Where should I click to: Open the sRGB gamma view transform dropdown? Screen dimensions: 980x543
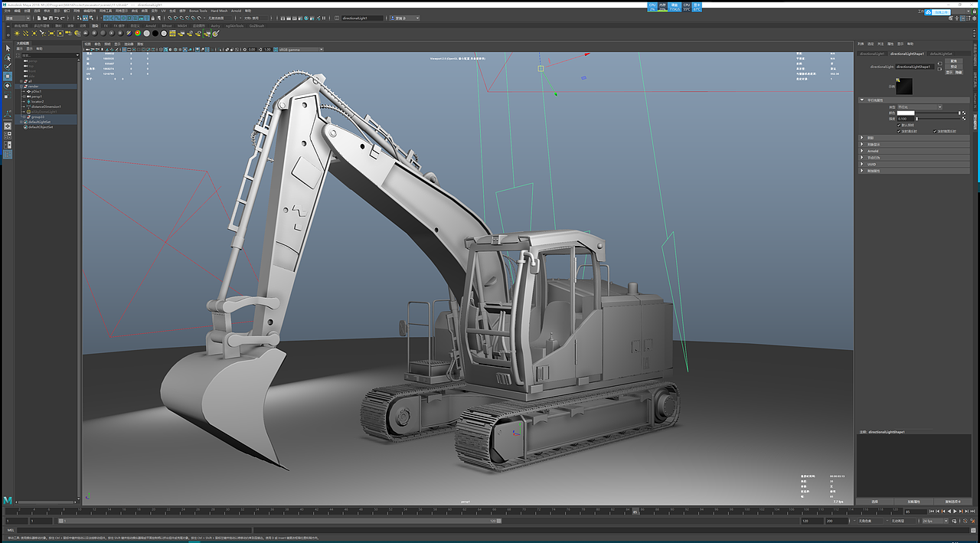301,50
